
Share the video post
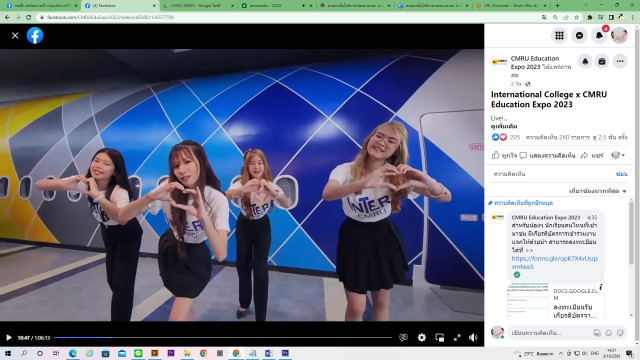coord(592,156)
